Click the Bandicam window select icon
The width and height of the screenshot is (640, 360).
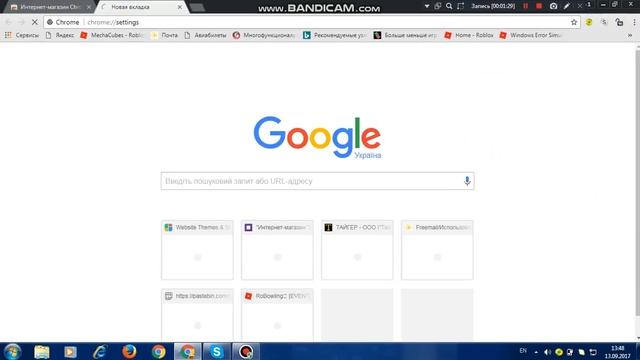pos(438,6)
